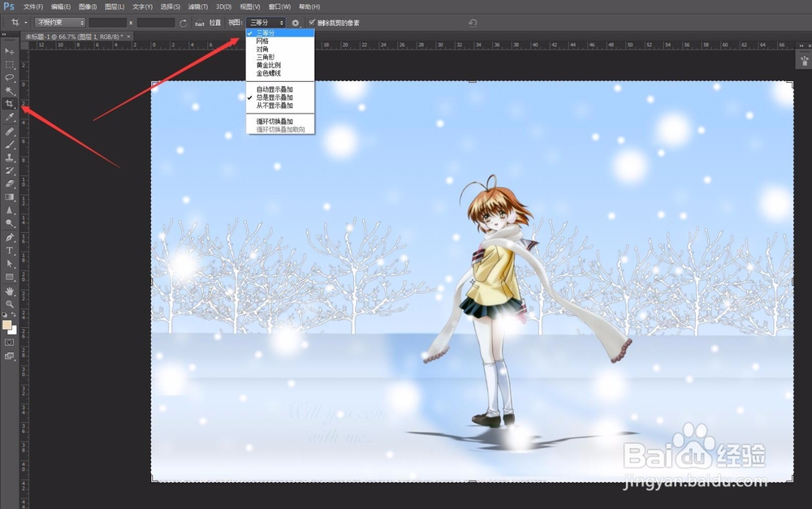Select 自动显示叠加 option
This screenshot has height=509, width=812.
tap(280, 89)
